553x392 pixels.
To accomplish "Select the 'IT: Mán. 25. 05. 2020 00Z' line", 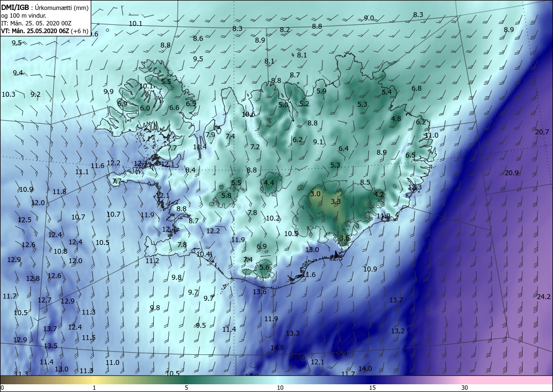I will click(x=36, y=23).
